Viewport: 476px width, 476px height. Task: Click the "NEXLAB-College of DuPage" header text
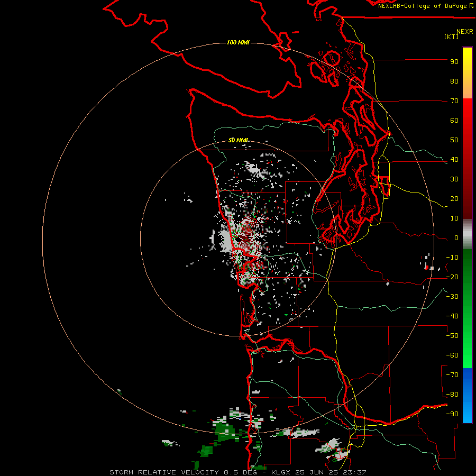[423, 6]
